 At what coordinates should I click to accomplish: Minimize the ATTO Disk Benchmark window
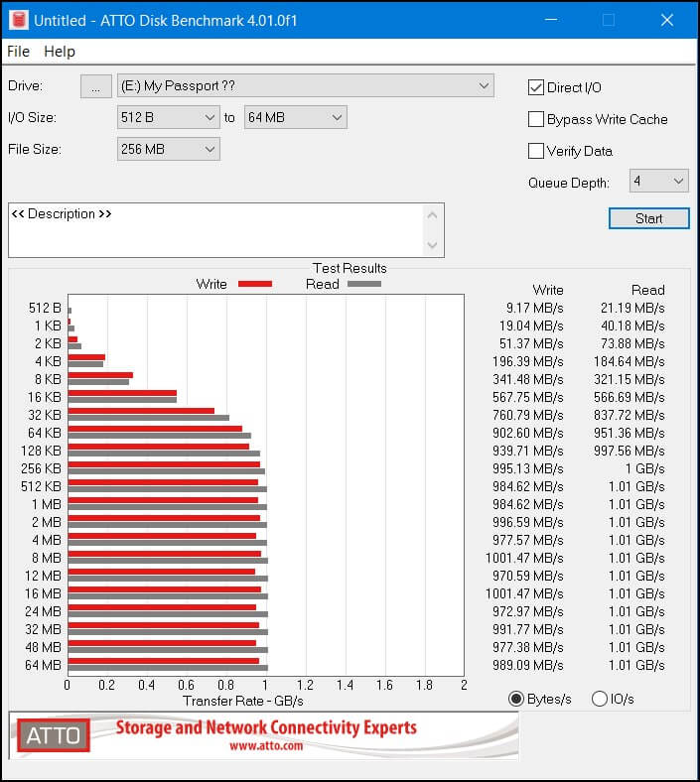(551, 20)
